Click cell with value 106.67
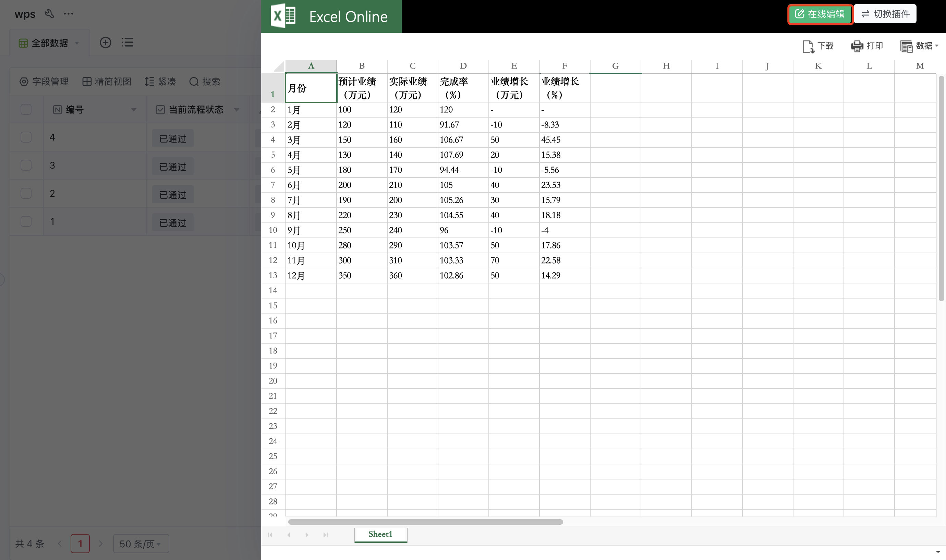946x560 pixels. 463,140
